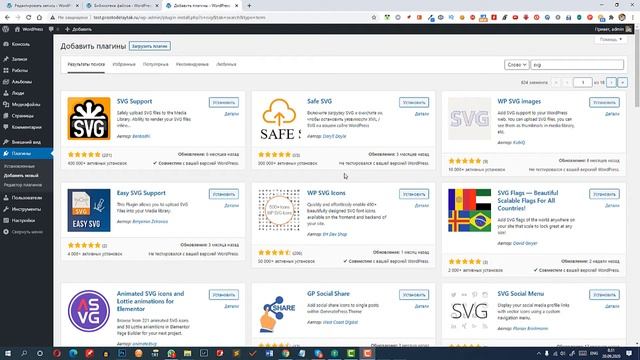
Task: Click the Плагины icon in sidebar
Action: 6,153
